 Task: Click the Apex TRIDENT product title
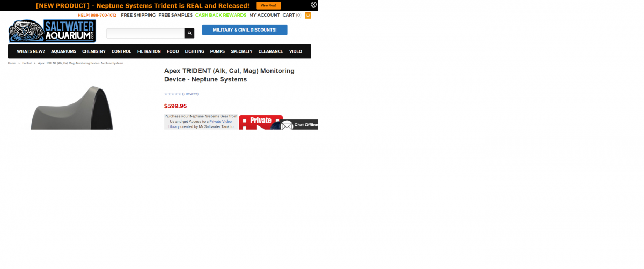[x=229, y=75]
